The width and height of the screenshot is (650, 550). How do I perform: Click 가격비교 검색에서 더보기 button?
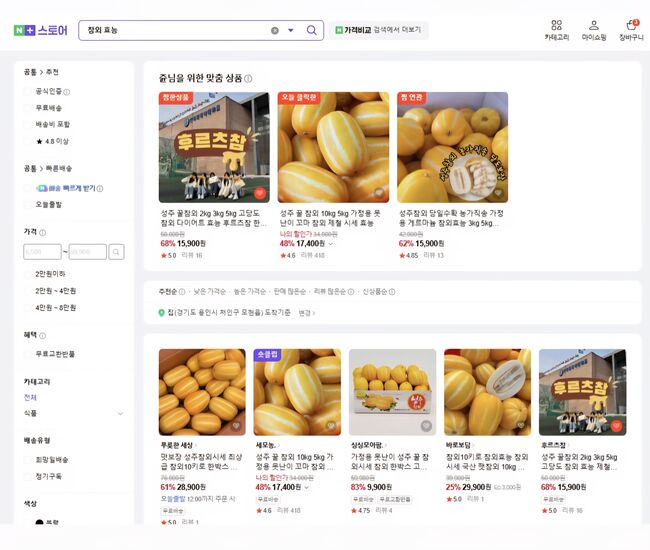(380, 30)
